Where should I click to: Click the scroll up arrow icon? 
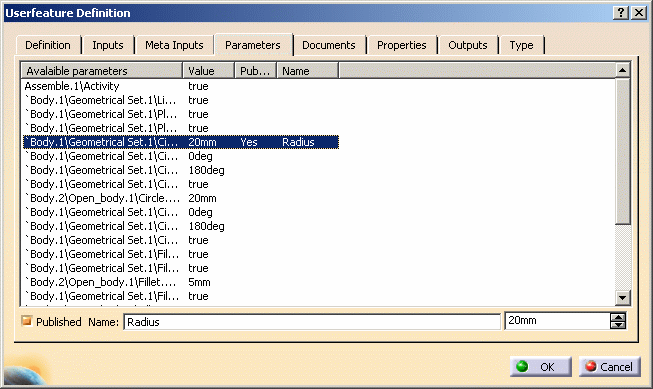(x=622, y=70)
